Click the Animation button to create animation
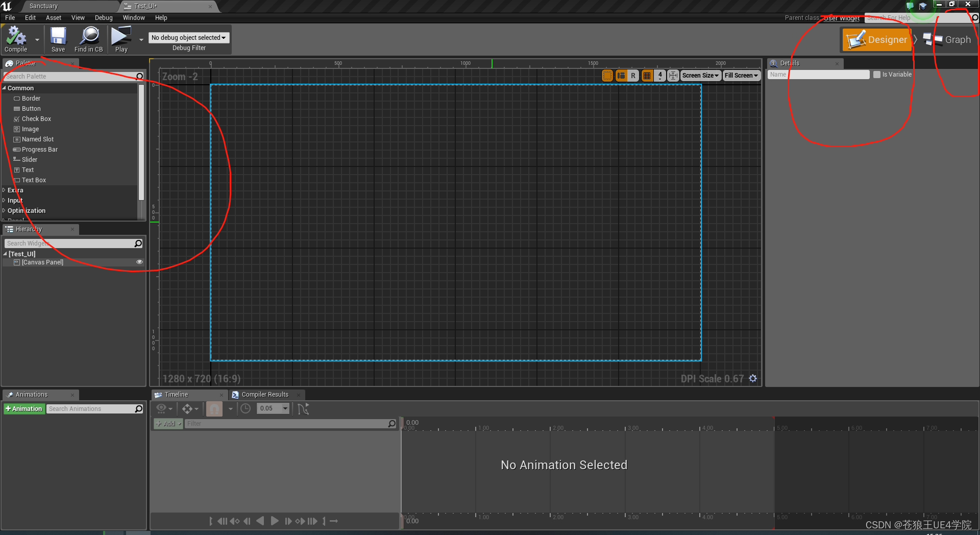Image resolution: width=980 pixels, height=535 pixels. pos(24,408)
